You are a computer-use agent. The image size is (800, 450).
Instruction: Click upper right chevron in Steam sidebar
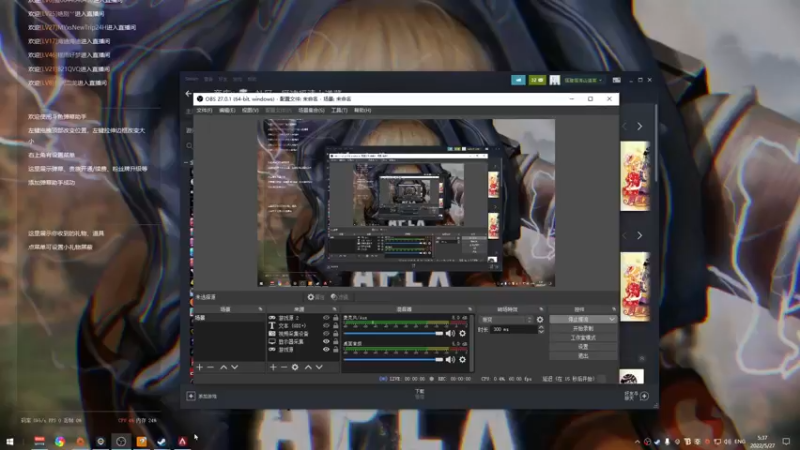click(x=639, y=126)
